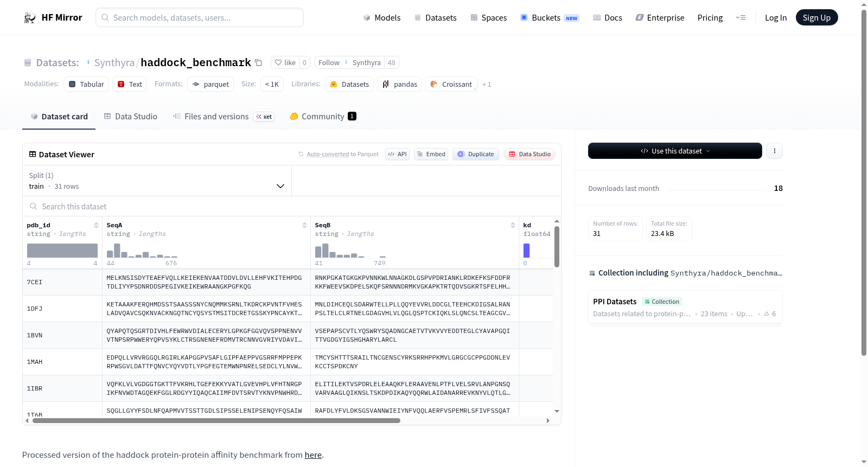Open the Models page
The width and height of the screenshot is (868, 467).
tap(382, 18)
